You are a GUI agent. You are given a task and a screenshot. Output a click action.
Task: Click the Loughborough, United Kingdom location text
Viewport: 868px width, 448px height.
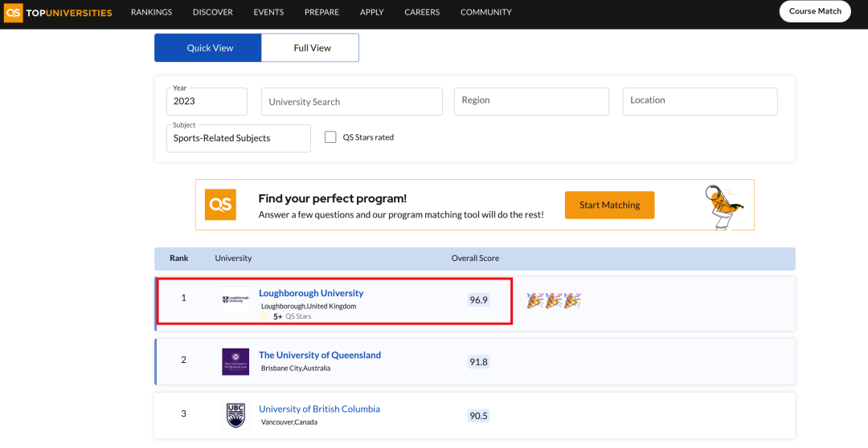tap(309, 307)
